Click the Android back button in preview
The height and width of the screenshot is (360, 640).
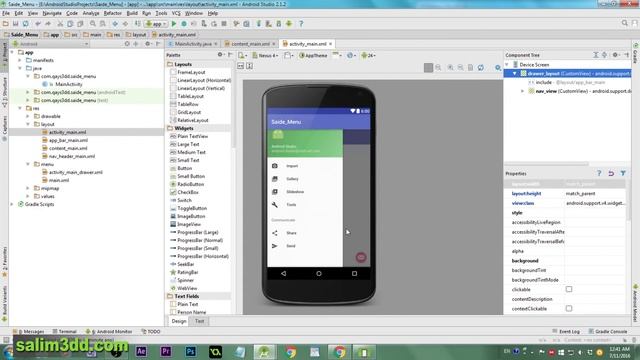coord(283,273)
